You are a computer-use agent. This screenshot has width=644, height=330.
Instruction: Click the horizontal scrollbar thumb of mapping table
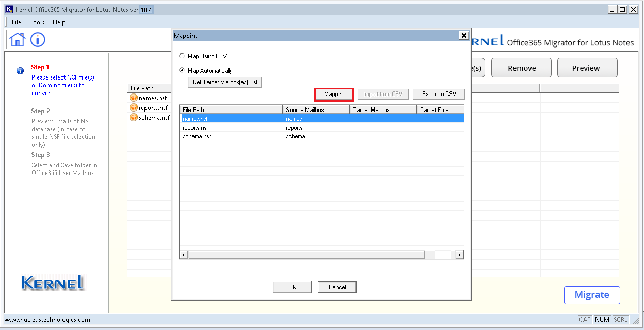[307, 255]
